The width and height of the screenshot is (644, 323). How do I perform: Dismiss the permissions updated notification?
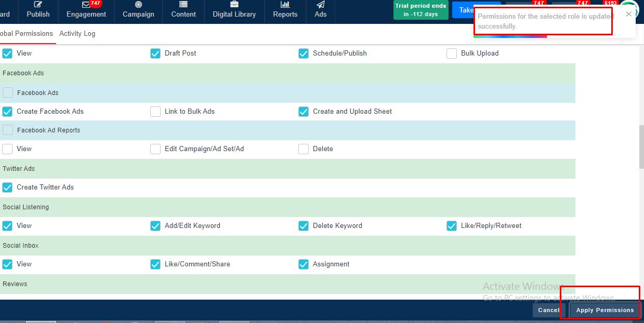pos(629,14)
